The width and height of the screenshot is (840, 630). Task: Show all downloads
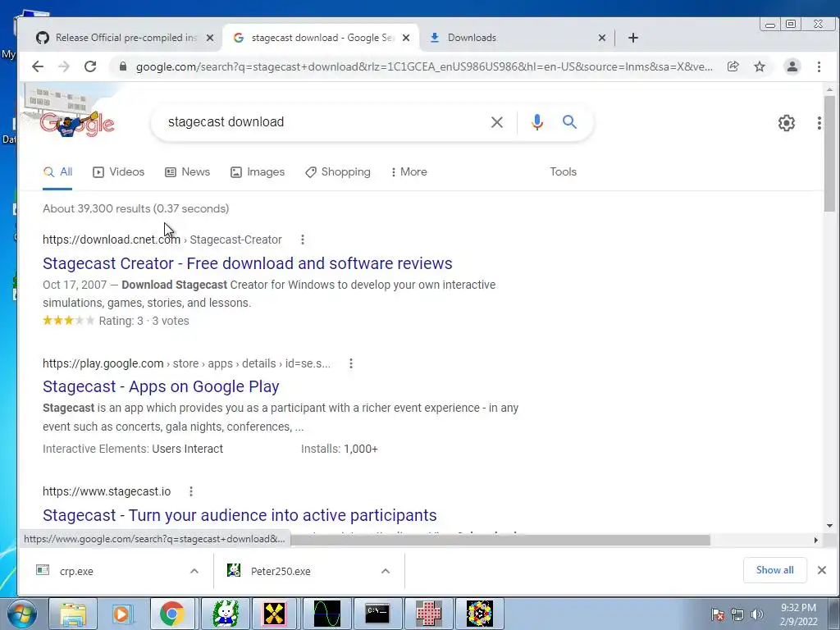(774, 570)
